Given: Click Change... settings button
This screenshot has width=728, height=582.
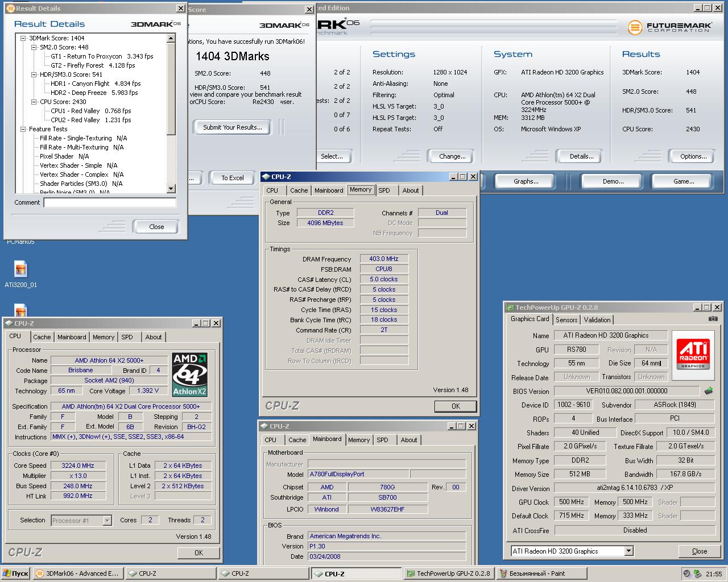Looking at the screenshot, I should pyautogui.click(x=452, y=156).
